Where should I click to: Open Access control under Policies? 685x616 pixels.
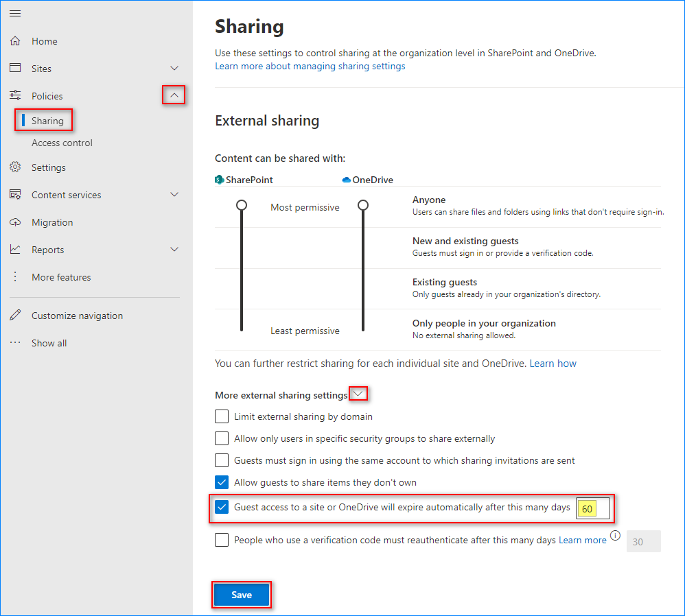(62, 143)
